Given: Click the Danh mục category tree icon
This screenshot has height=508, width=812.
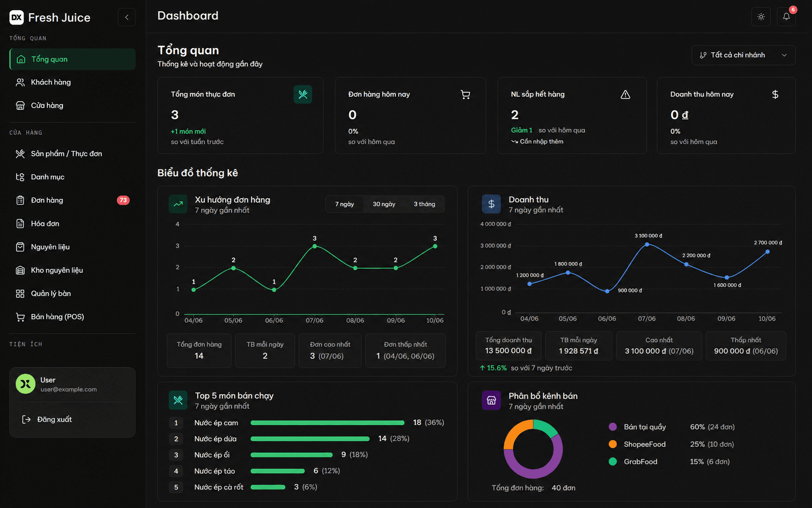Looking at the screenshot, I should (x=20, y=177).
